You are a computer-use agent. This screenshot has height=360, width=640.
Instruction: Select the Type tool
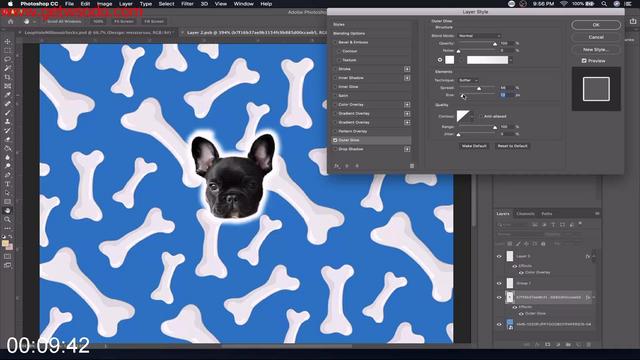coord(7,184)
